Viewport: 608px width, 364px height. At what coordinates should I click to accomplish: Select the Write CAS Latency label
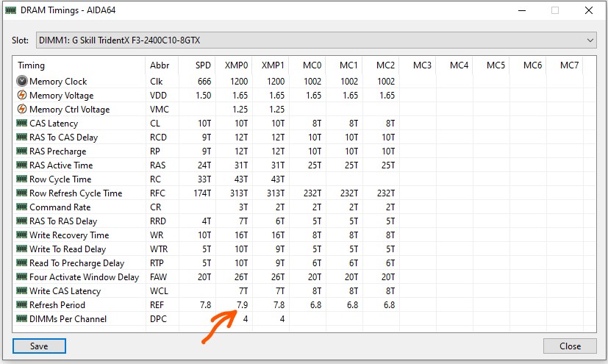(x=65, y=290)
